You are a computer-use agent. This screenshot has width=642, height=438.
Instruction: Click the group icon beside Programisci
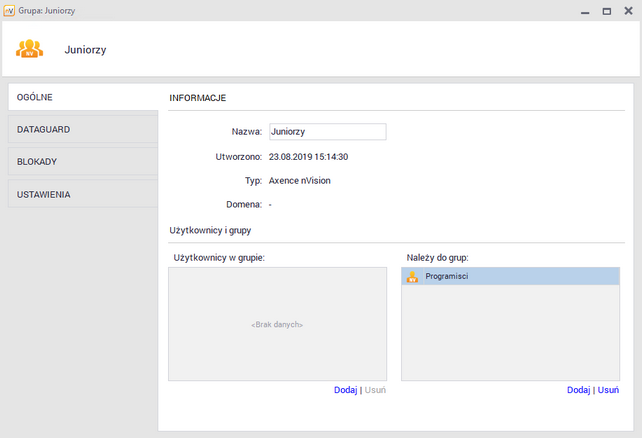412,276
